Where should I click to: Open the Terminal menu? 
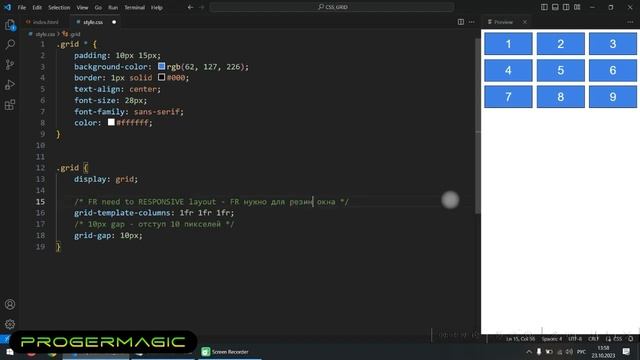tap(134, 7)
